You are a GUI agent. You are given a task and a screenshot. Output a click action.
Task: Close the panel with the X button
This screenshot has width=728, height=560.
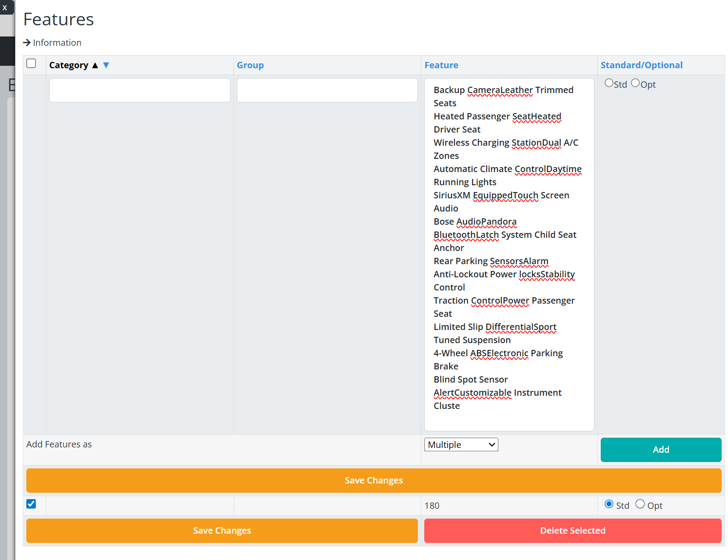pos(5,8)
